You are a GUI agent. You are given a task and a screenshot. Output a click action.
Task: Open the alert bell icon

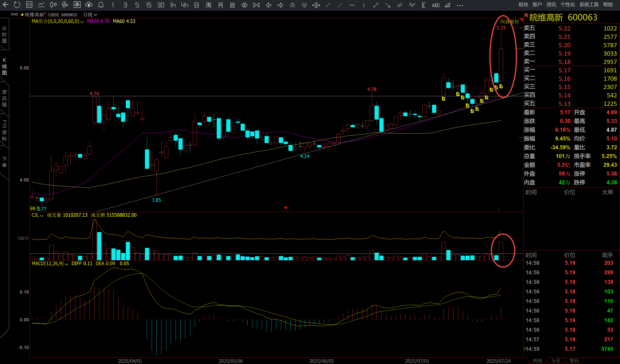click(x=101, y=5)
